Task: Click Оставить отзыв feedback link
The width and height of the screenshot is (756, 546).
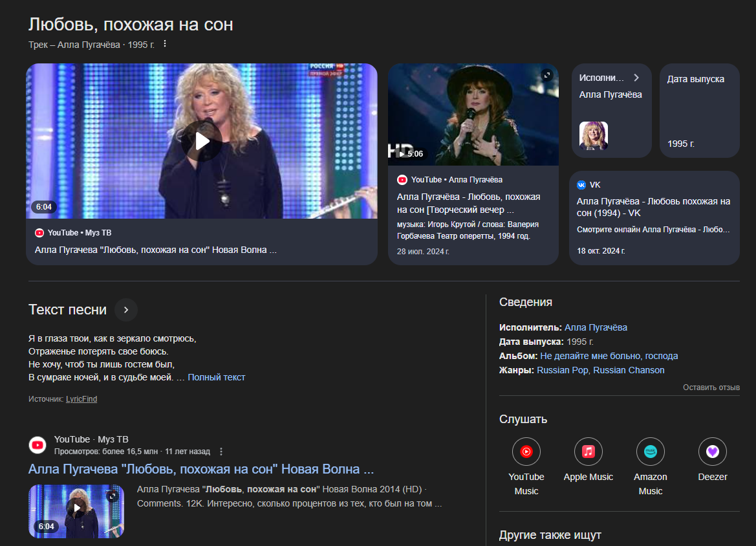Action: tap(711, 388)
